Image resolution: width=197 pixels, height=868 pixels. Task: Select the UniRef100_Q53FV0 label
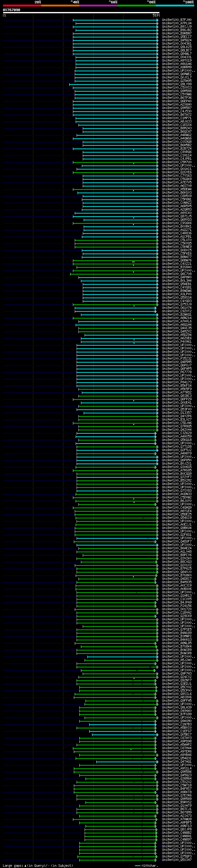177,410
